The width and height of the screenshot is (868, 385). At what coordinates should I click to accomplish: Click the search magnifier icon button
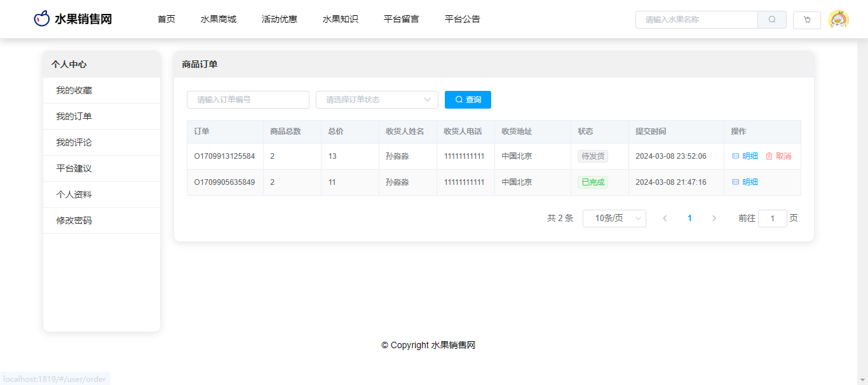pyautogui.click(x=772, y=20)
